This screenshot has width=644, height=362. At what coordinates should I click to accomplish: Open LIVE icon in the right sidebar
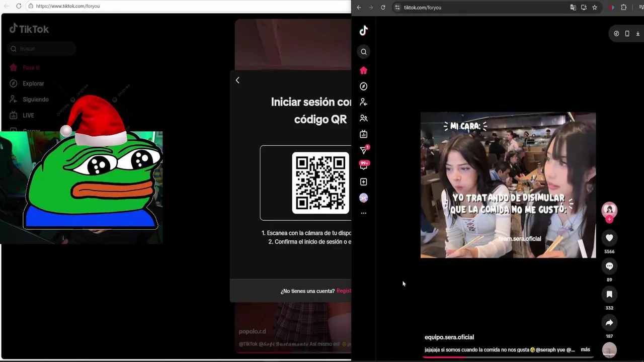tap(364, 134)
